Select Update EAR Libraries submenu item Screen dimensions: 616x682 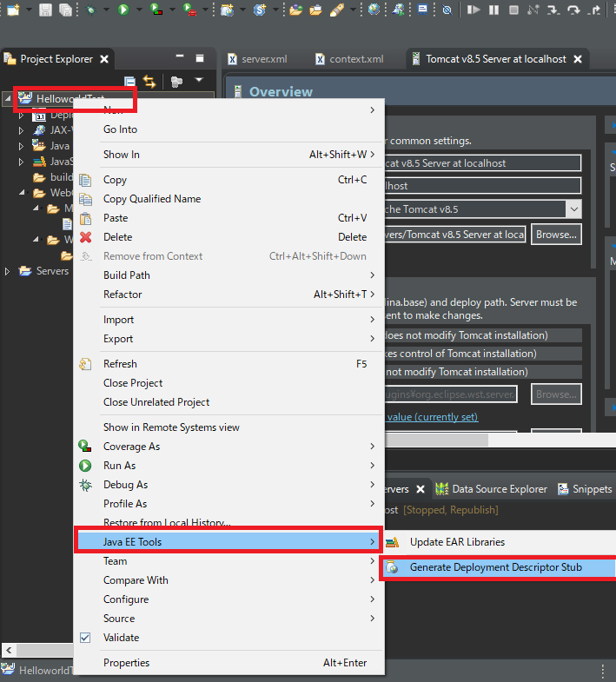499,542
